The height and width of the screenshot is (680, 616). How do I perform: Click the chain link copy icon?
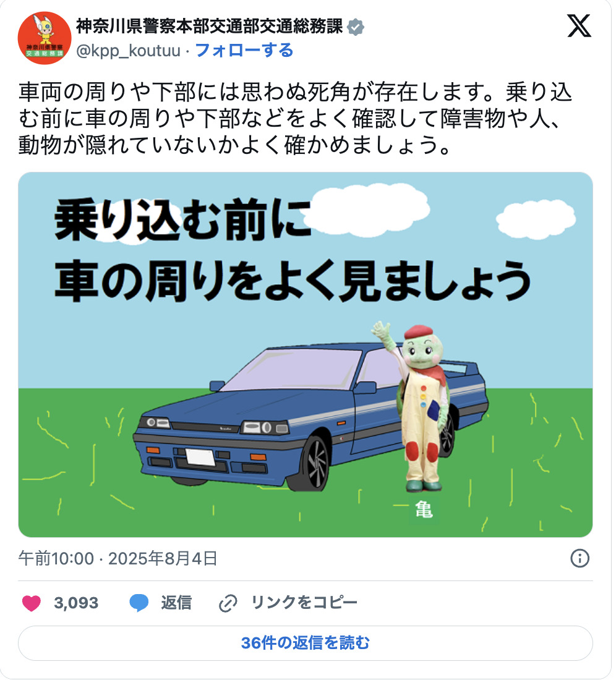point(228,603)
